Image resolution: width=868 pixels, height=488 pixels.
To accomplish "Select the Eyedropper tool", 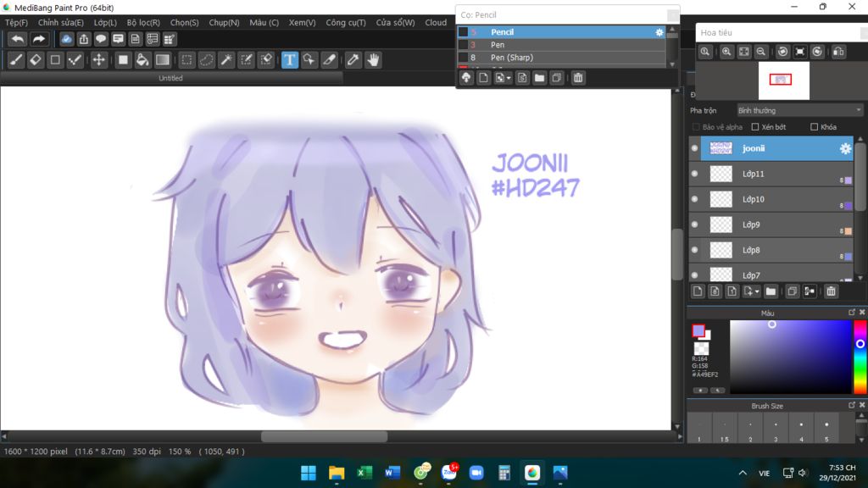I will (353, 60).
